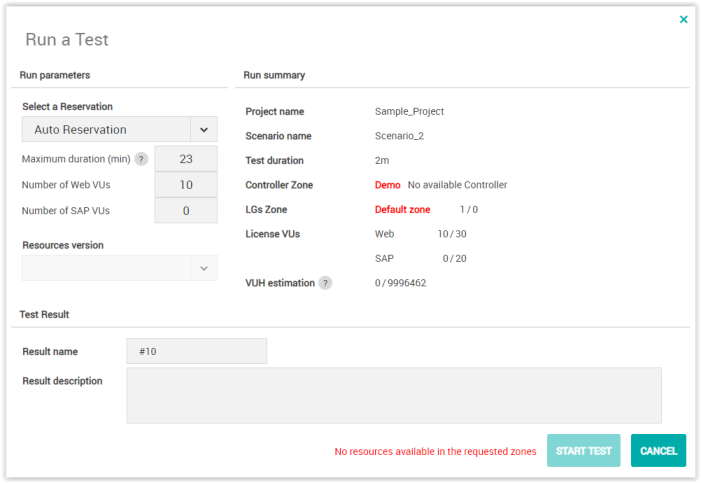This screenshot has width=701, height=483.
Task: Click the Number of SAP VUs field
Action: tap(186, 211)
